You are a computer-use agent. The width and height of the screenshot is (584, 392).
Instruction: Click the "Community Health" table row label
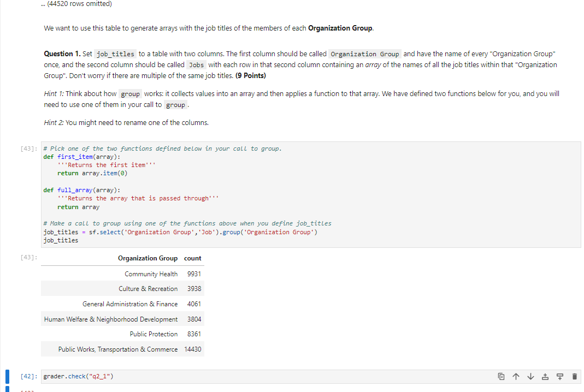coord(151,274)
